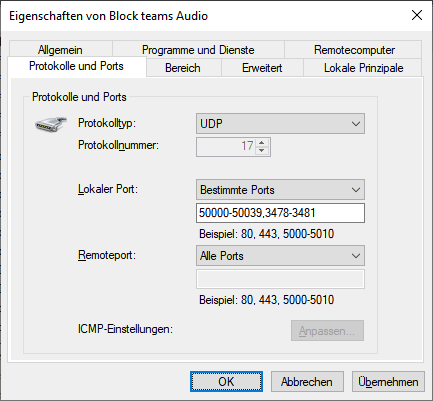Select the Protokolle und Ports tab
The height and width of the screenshot is (401, 433).
(x=76, y=66)
